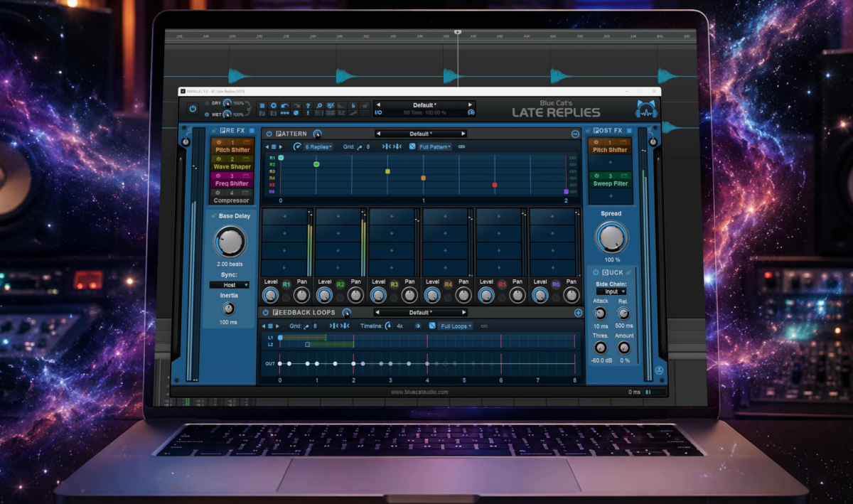Click the R3 reply button
This screenshot has width=853, height=504.
click(x=394, y=284)
